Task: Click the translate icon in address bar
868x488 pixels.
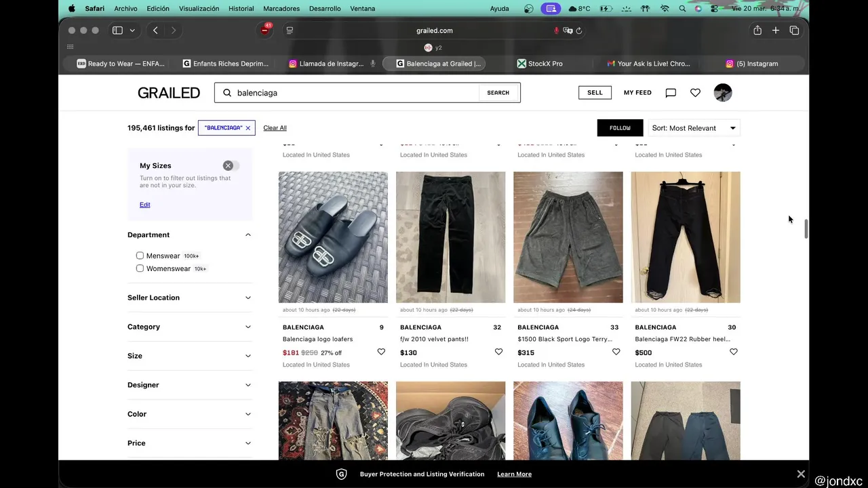Action: (x=568, y=30)
